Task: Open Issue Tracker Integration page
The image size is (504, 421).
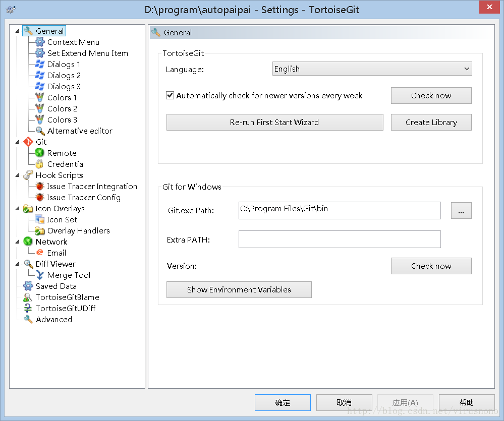Action: click(x=92, y=186)
